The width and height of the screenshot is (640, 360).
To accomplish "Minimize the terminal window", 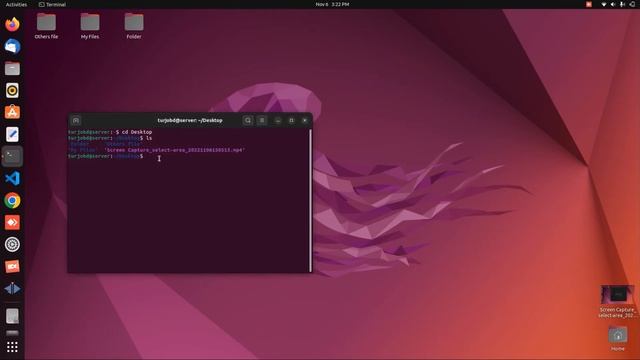I will 278,120.
